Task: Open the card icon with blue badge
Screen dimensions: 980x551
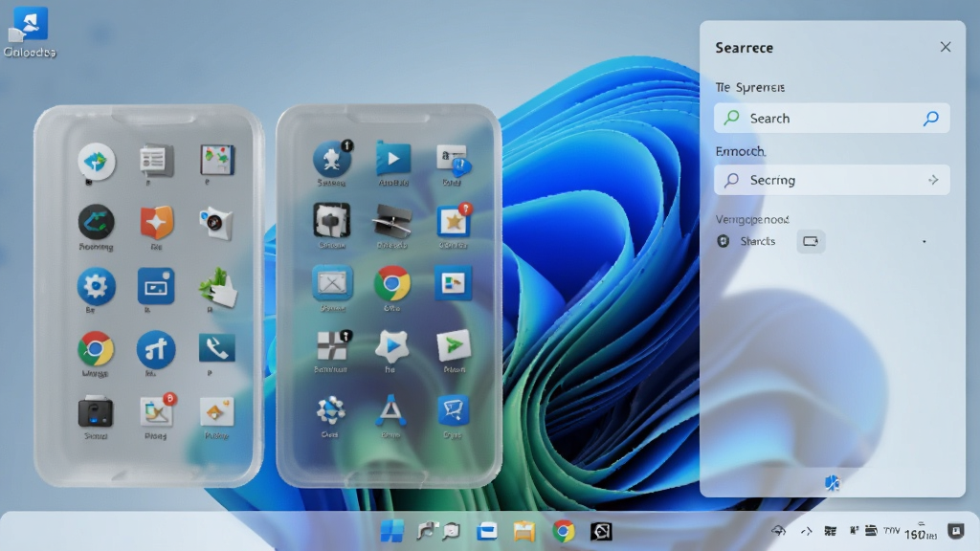Action: coord(453,160)
